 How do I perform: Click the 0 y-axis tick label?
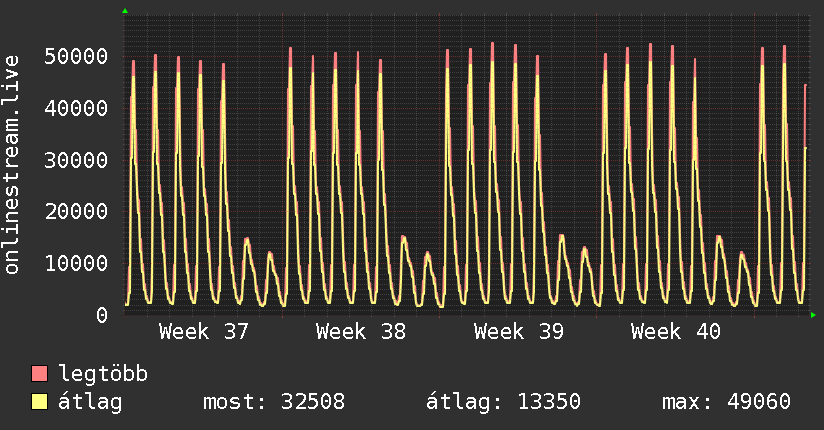click(102, 315)
